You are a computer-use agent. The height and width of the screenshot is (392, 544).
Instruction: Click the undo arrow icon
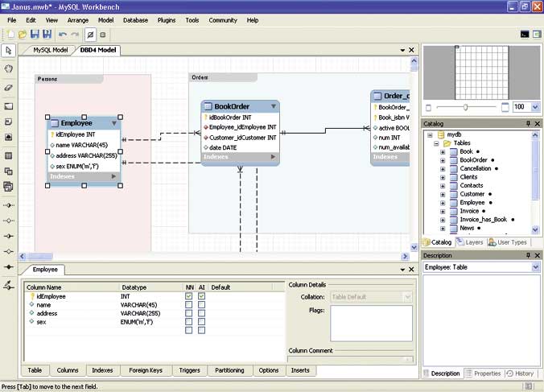click(x=63, y=35)
